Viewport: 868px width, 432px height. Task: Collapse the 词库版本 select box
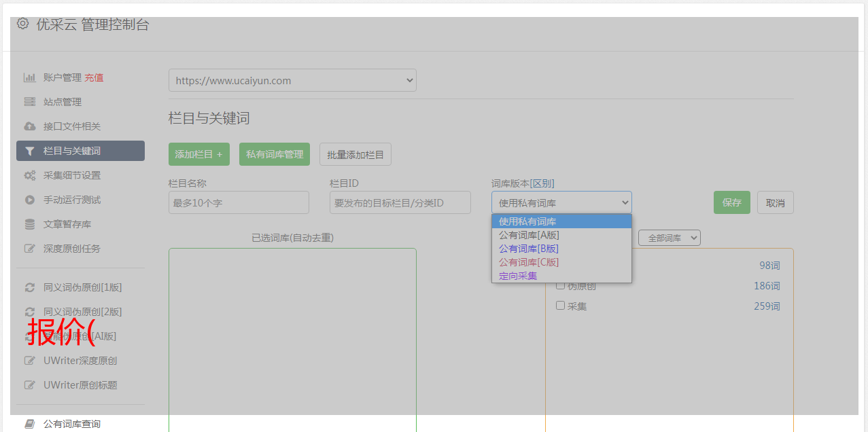561,202
